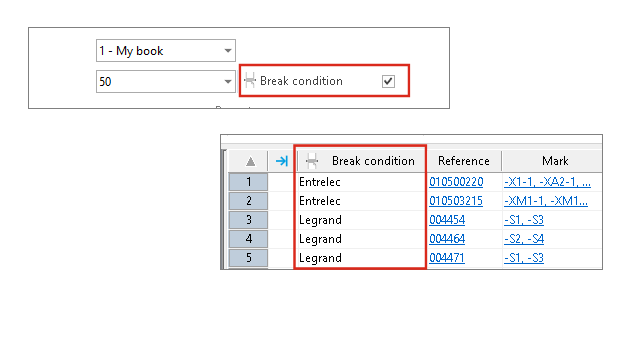Click the blue arrow-to-bar column icon
Screen dimensions: 640x360
282,161
